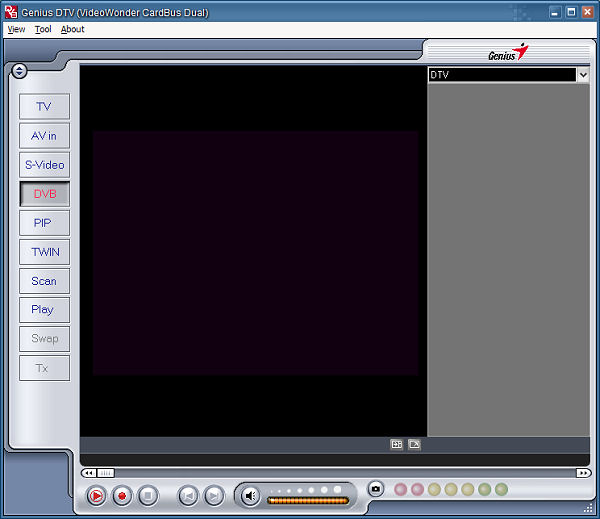The image size is (600, 519).
Task: Open the Tool menu
Action: [43, 29]
